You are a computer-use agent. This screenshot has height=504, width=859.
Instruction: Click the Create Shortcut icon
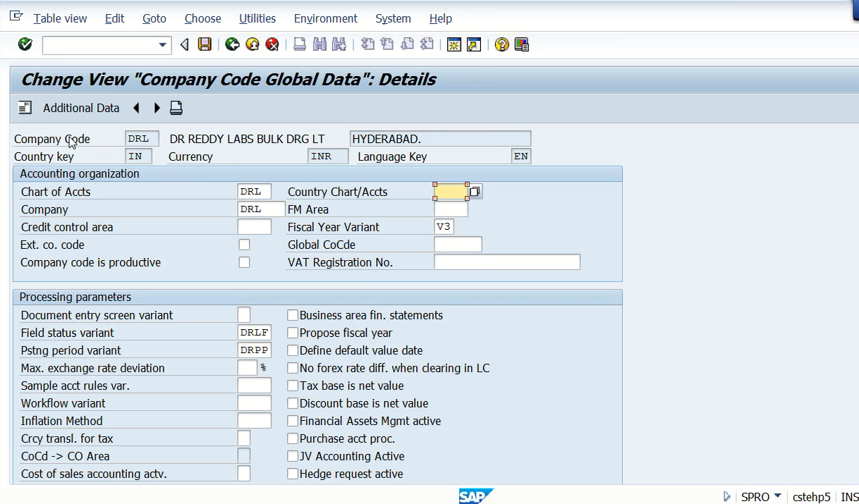point(474,45)
